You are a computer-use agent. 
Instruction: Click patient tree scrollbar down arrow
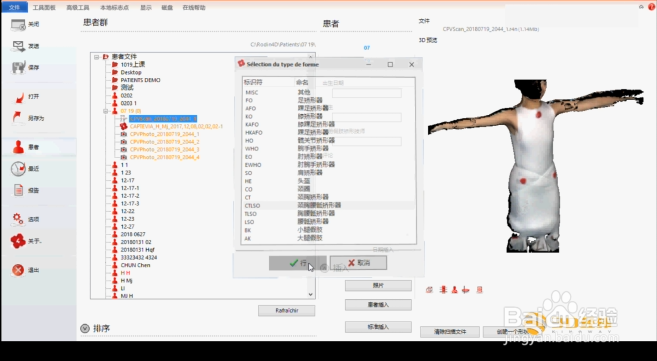point(310,294)
